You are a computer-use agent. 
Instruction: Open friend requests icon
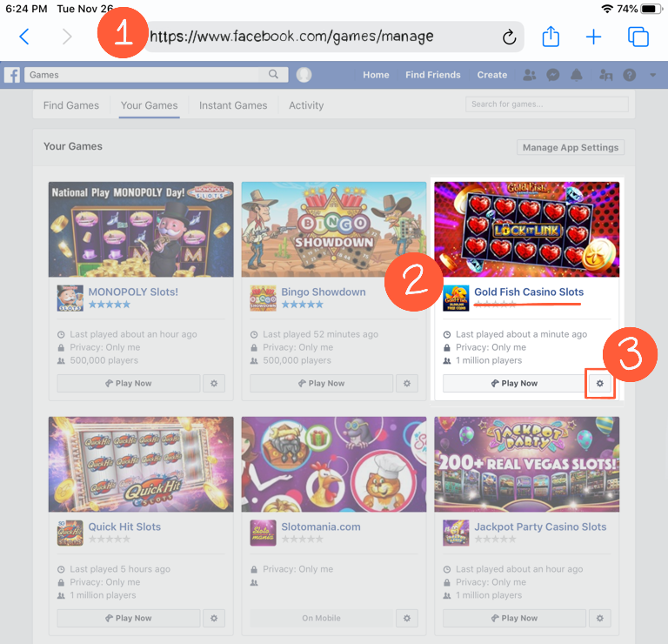point(530,75)
